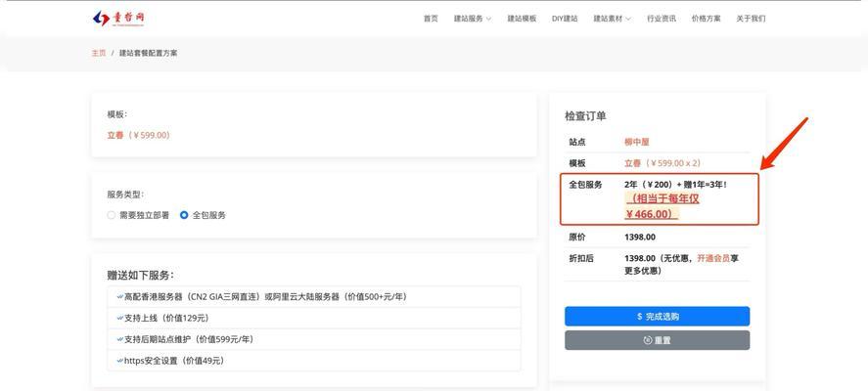Image resolution: width=868 pixels, height=391 pixels.
Task: Click the dollar icon on 完成选购
Action: tap(640, 317)
